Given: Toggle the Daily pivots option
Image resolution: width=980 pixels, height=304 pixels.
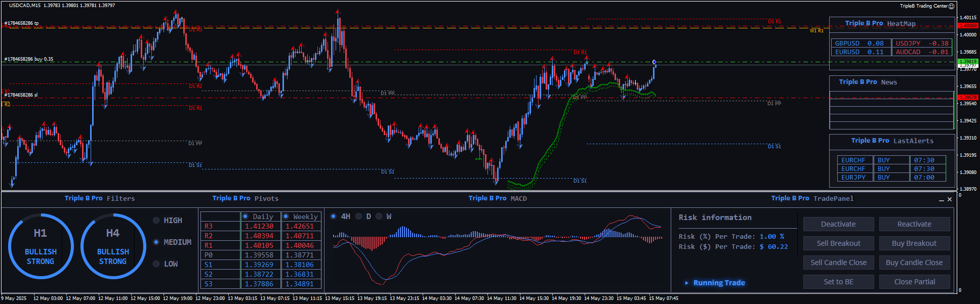Looking at the screenshot, I should pyautogui.click(x=246, y=216).
